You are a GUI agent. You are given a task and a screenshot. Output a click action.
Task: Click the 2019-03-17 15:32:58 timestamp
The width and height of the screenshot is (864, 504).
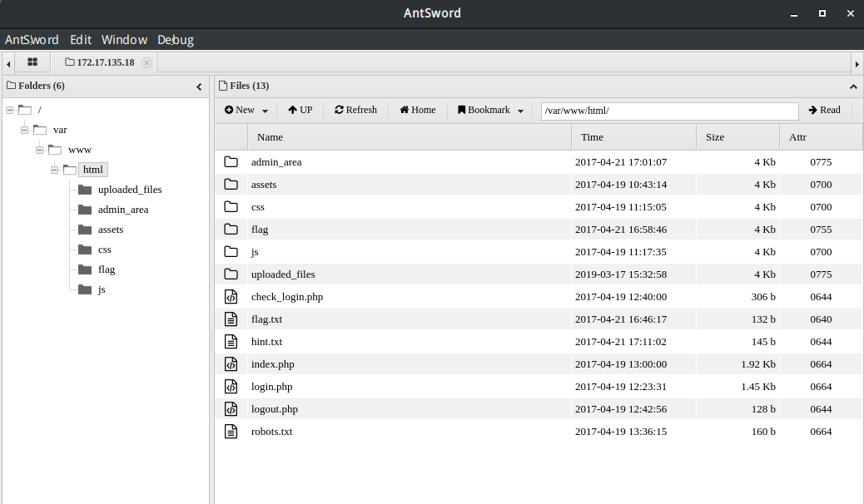(621, 274)
